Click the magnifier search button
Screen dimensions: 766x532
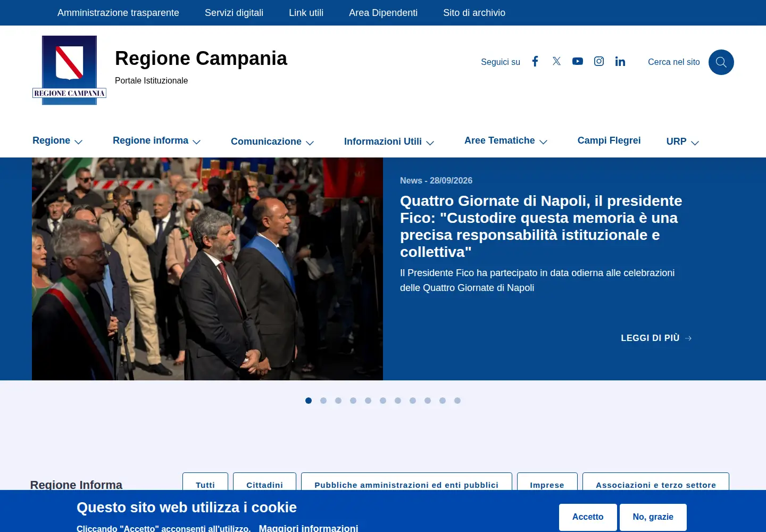pyautogui.click(x=721, y=62)
